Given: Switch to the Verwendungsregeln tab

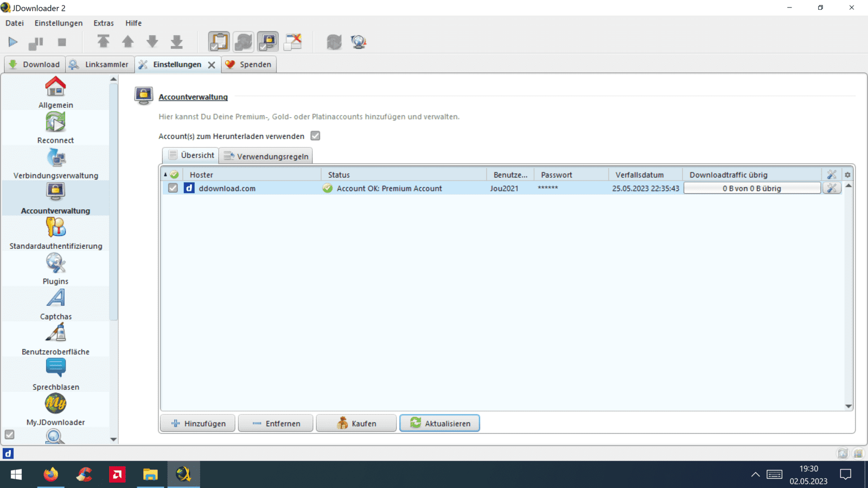Looking at the screenshot, I should click(266, 156).
